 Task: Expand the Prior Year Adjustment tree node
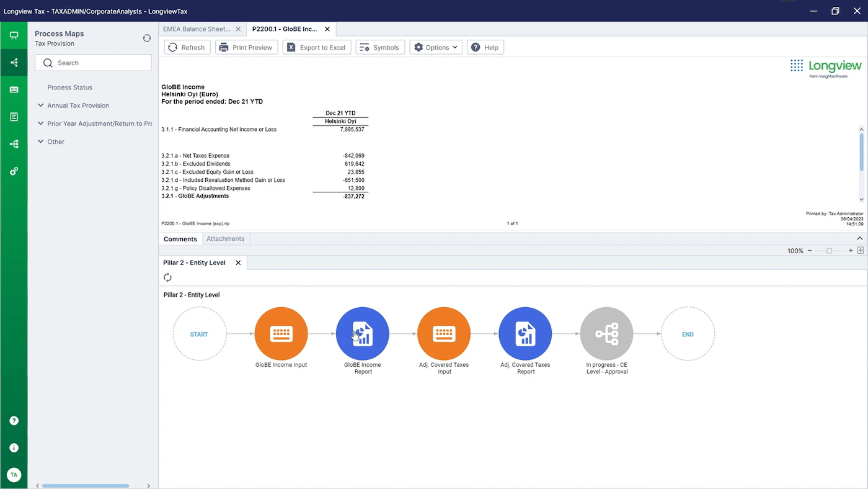[x=41, y=123]
